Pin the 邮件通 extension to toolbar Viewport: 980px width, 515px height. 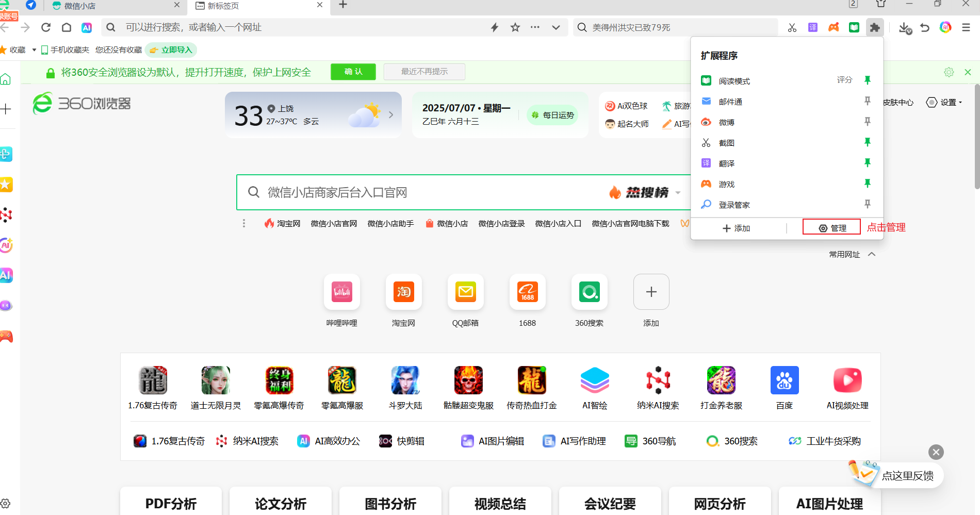tap(868, 101)
